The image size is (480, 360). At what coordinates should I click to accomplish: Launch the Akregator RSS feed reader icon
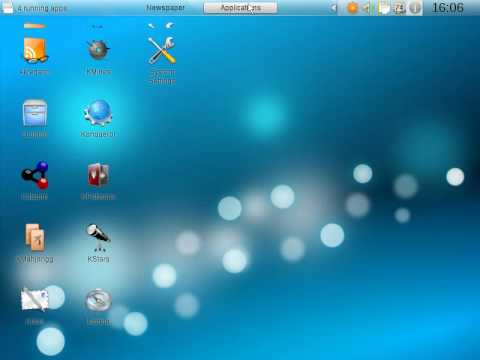[35, 50]
